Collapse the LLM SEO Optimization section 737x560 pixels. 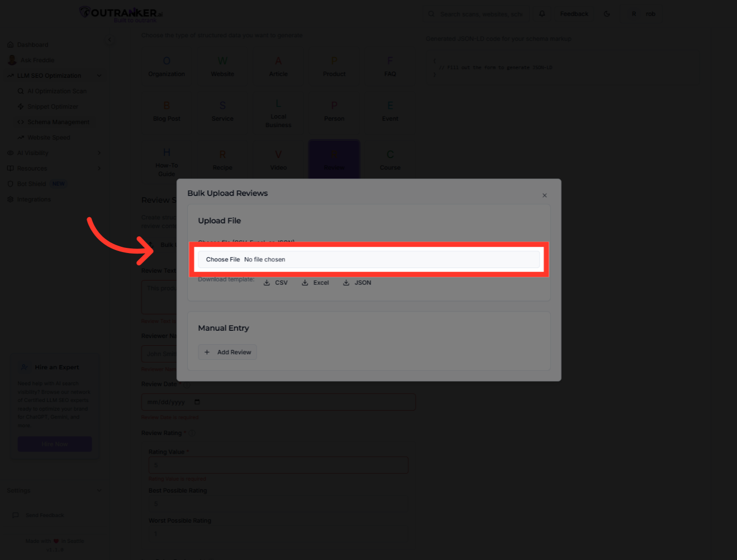(x=99, y=76)
